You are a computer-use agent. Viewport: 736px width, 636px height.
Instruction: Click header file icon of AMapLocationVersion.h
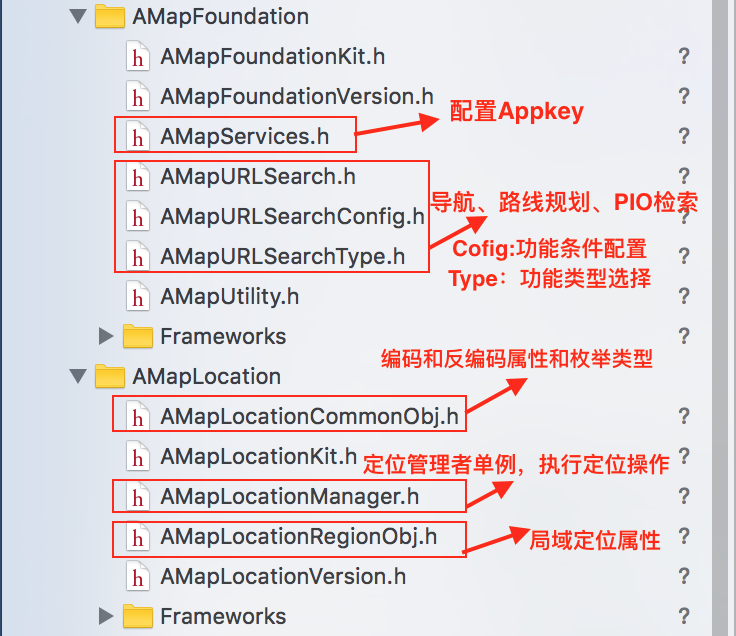[138, 576]
